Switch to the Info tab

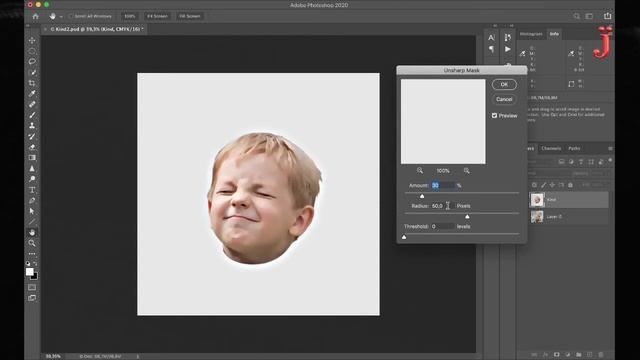554,34
